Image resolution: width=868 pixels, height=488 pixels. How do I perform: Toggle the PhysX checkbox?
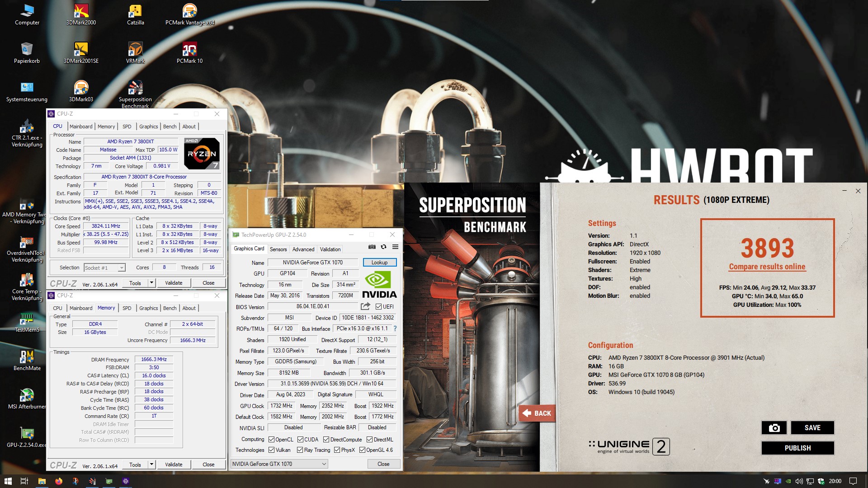click(x=337, y=450)
